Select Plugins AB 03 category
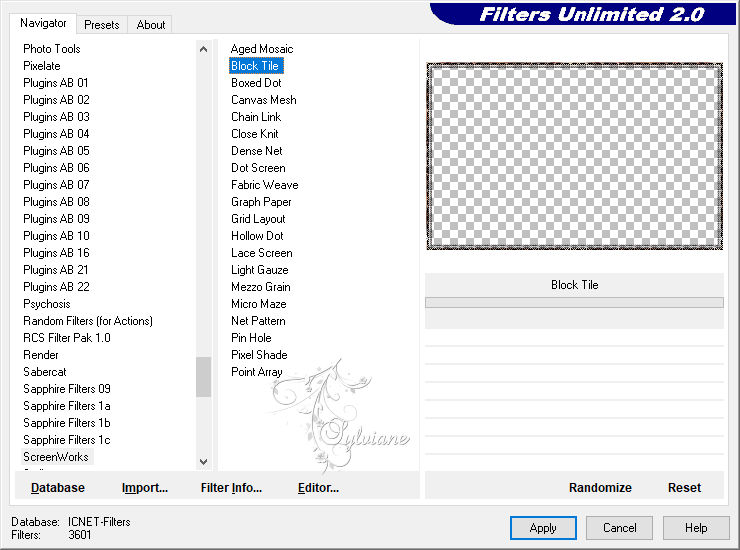Screen dimensions: 740x550 click(56, 117)
